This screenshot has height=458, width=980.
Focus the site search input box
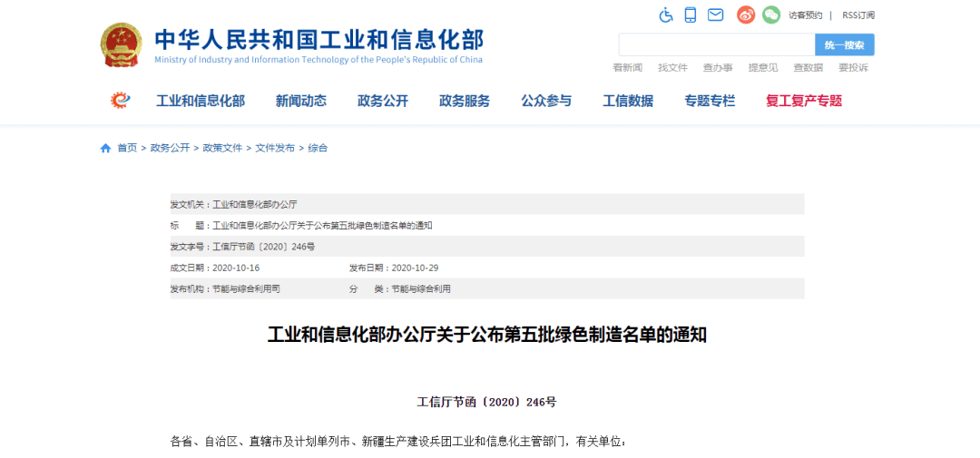[717, 45]
